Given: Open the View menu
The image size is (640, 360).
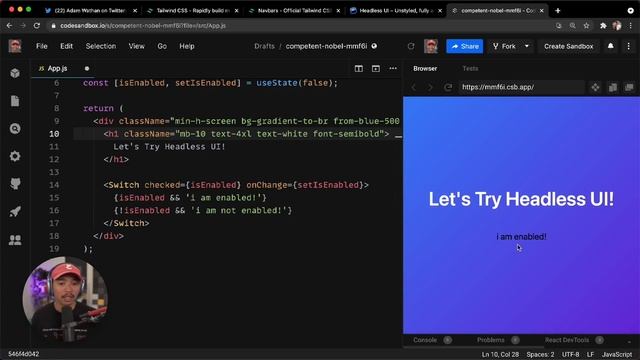Looking at the screenshot, I should (137, 46).
